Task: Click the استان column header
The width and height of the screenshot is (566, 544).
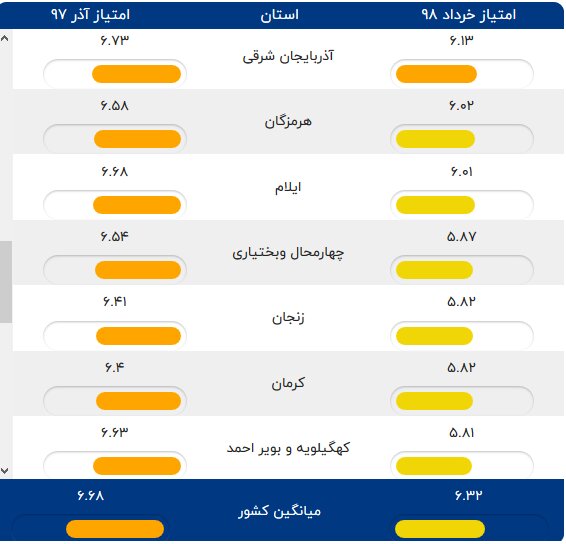Action: (280, 15)
